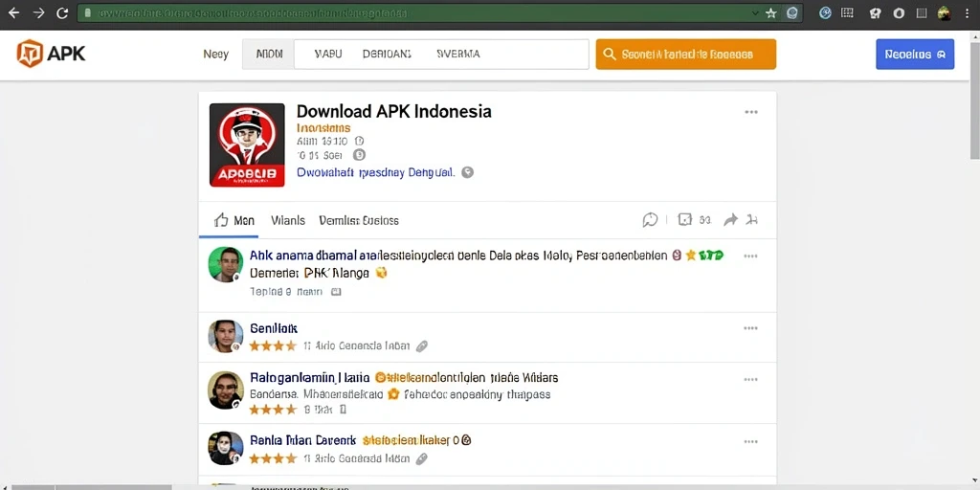
Task: Expand the address bar chevron dropdown
Action: (x=755, y=13)
